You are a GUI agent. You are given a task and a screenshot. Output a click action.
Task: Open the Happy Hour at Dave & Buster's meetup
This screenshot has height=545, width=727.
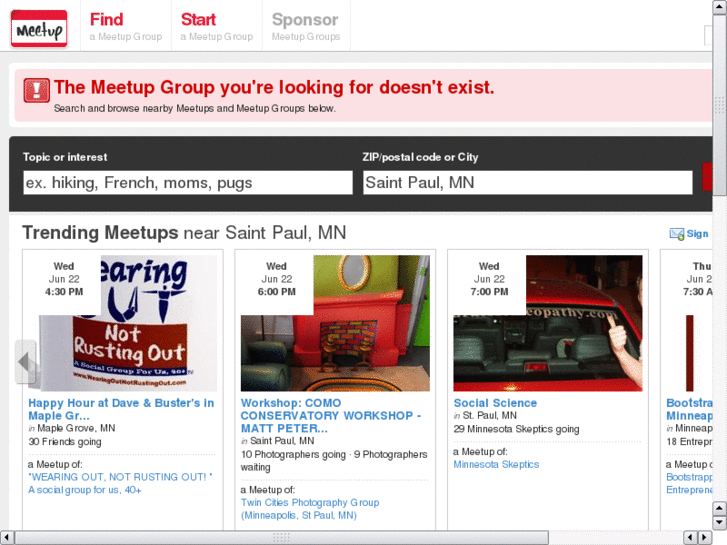tap(121, 409)
